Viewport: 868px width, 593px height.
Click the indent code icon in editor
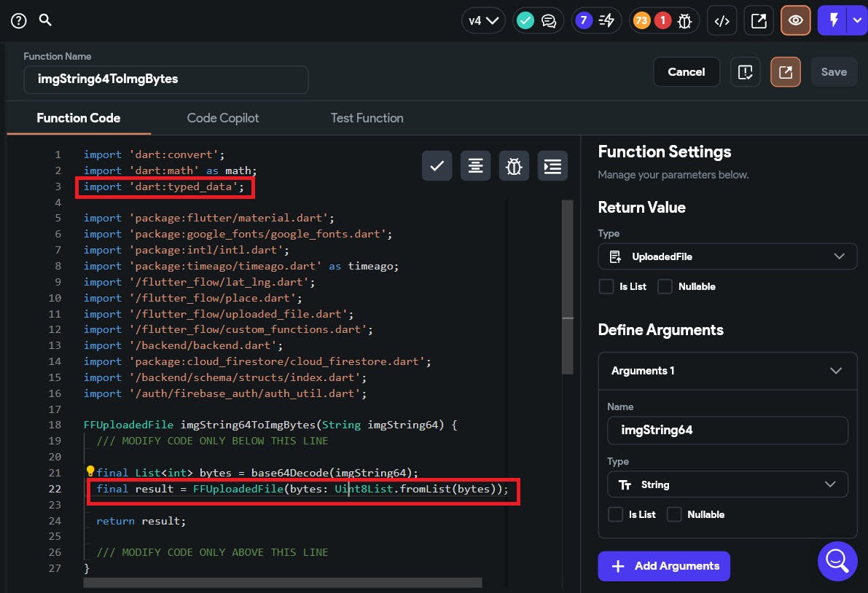point(552,166)
